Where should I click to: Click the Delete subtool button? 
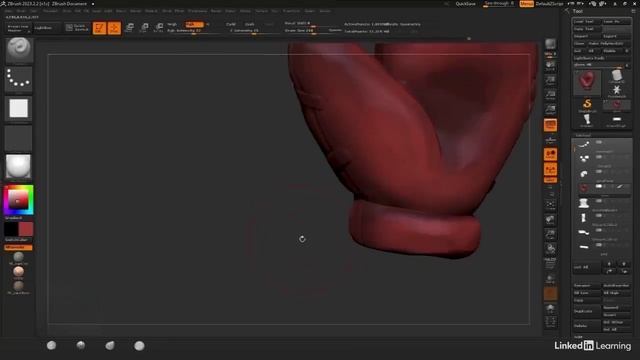click(x=587, y=326)
